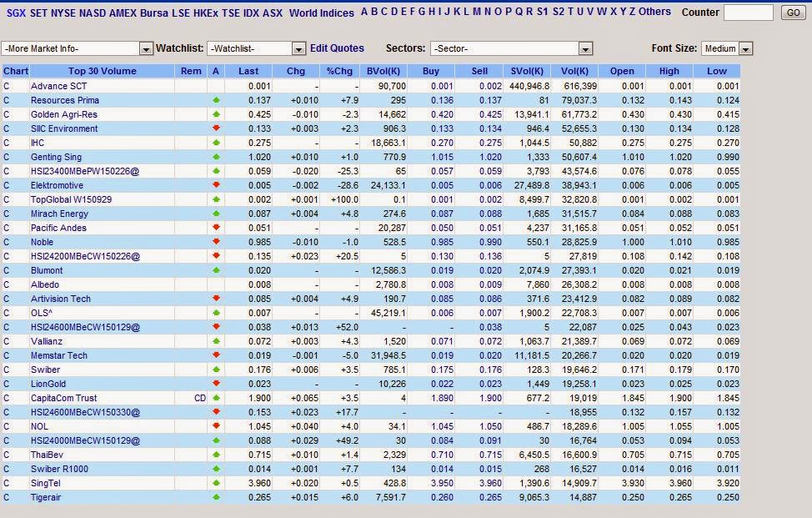Open chart link for Genting Sing row
The image size is (812, 518).
pos(6,157)
